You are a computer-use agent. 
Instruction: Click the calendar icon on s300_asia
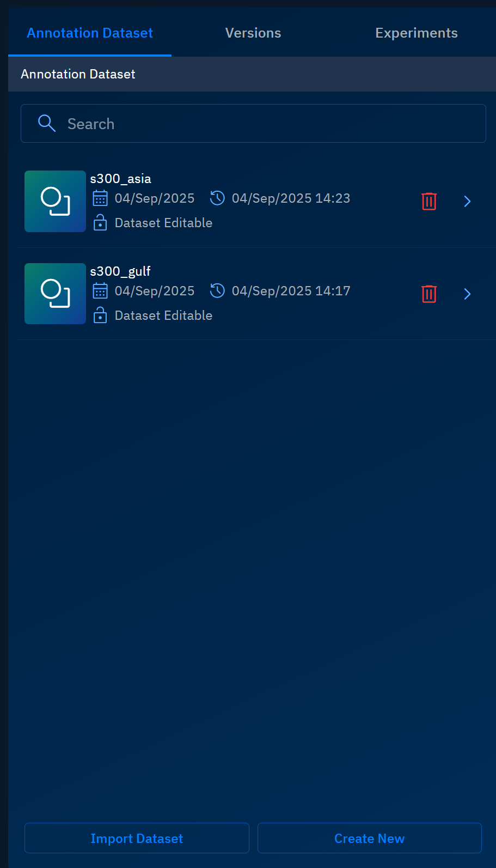coord(100,198)
